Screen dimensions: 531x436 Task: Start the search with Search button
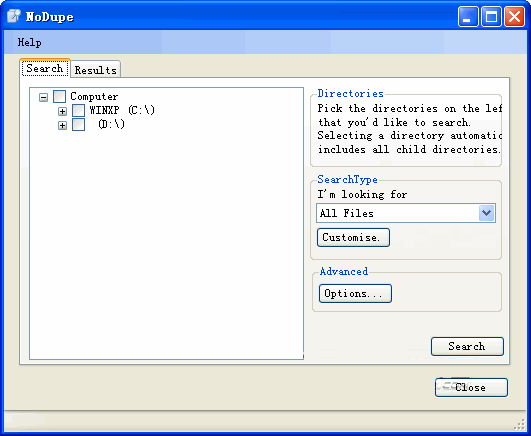[x=467, y=346]
